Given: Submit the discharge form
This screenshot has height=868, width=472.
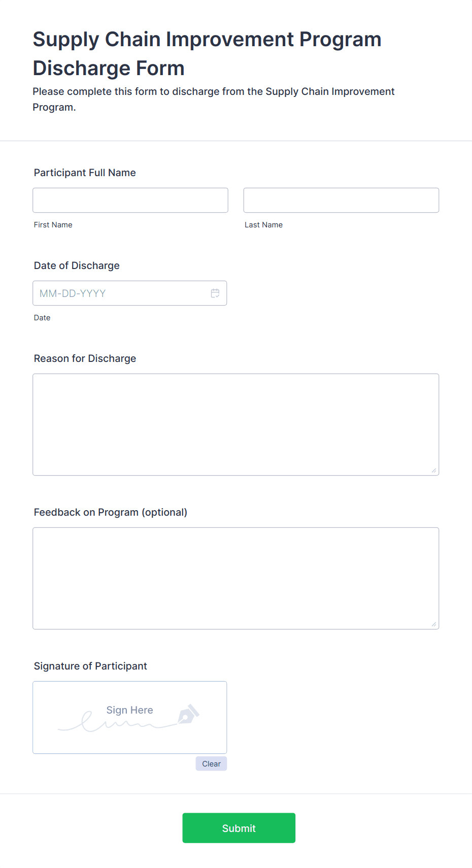Looking at the screenshot, I should pyautogui.click(x=239, y=828).
